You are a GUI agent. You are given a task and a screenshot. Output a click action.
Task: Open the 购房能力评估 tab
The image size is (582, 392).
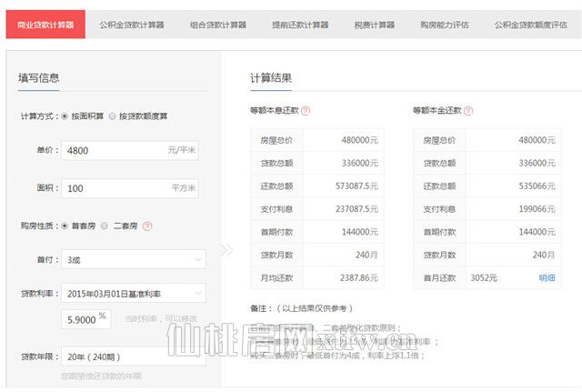(445, 25)
